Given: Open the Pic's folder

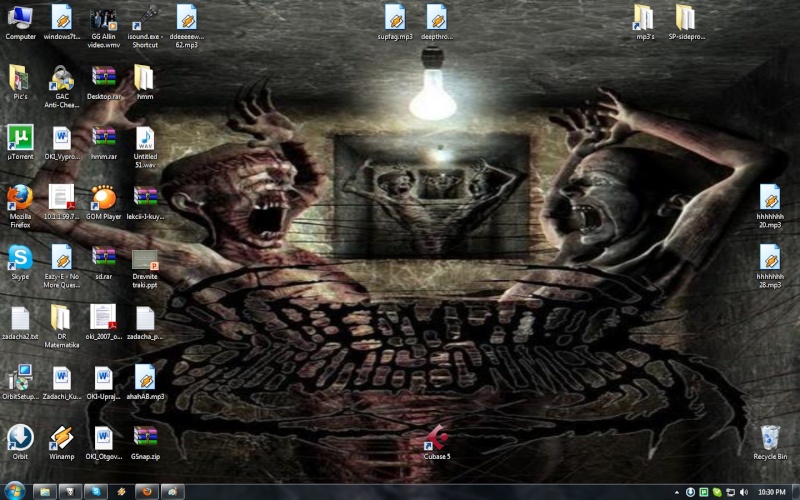Looking at the screenshot, I should click(20, 83).
